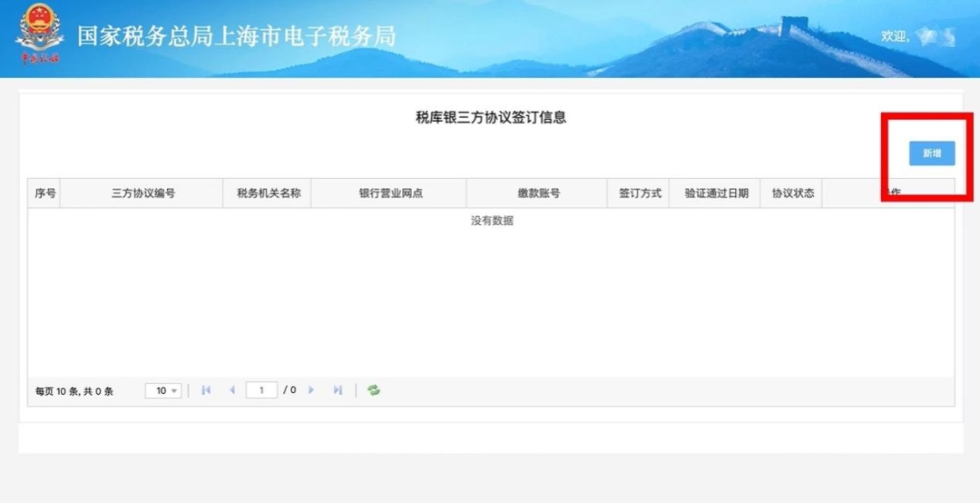Open the rows-per-page dropdown showing 10
The width and height of the screenshot is (980, 503).
(163, 390)
